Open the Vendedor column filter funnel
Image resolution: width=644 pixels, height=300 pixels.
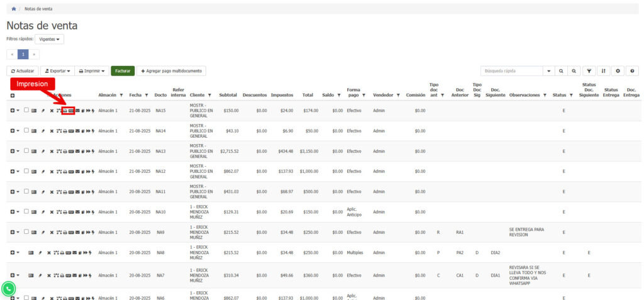click(x=398, y=96)
